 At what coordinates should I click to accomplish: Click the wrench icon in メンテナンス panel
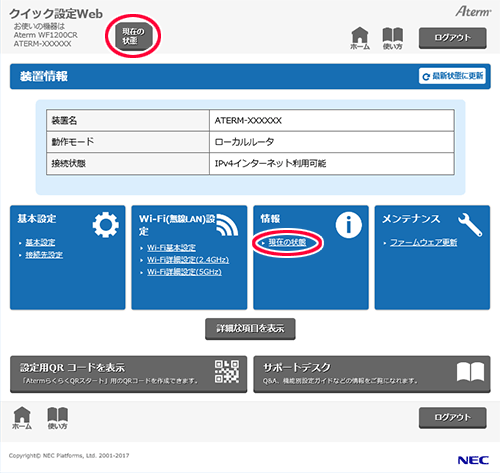[470, 225]
